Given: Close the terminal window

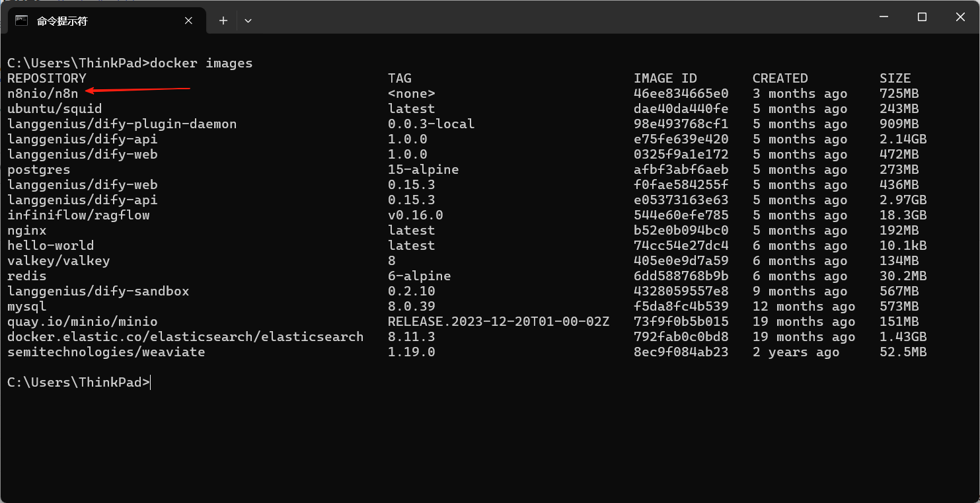Looking at the screenshot, I should (960, 17).
